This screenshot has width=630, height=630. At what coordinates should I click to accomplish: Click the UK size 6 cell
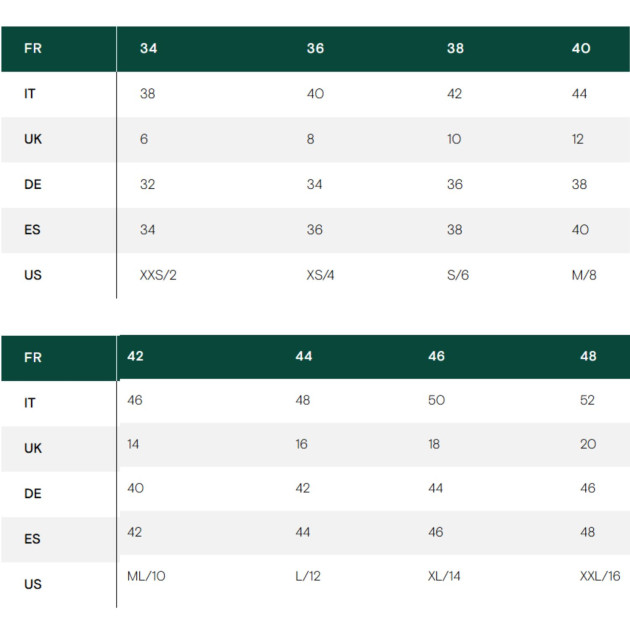click(144, 139)
